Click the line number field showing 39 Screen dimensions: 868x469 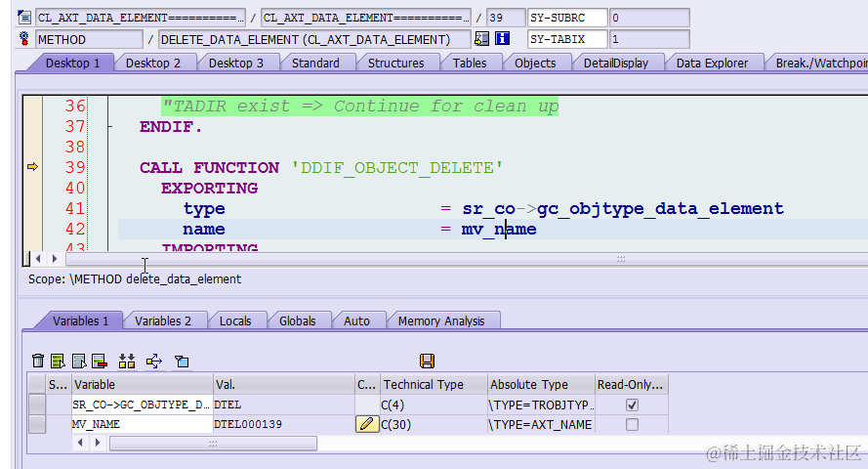coord(506,18)
